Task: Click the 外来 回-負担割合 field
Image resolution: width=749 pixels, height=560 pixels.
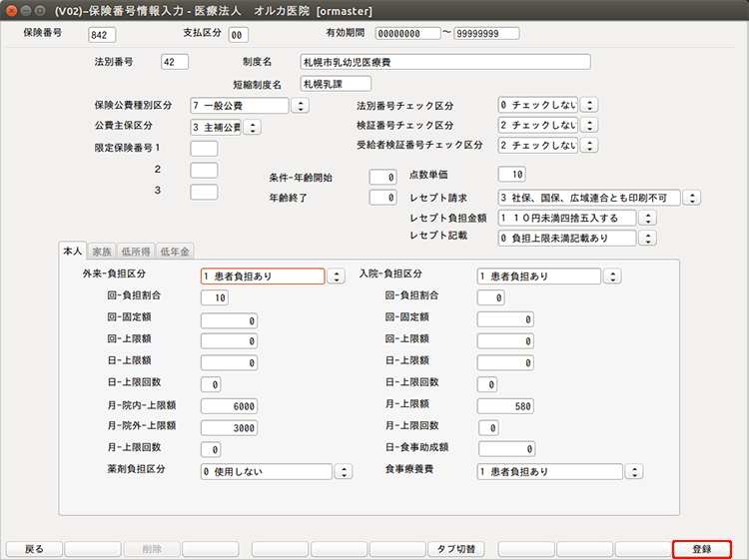Action: [215, 297]
